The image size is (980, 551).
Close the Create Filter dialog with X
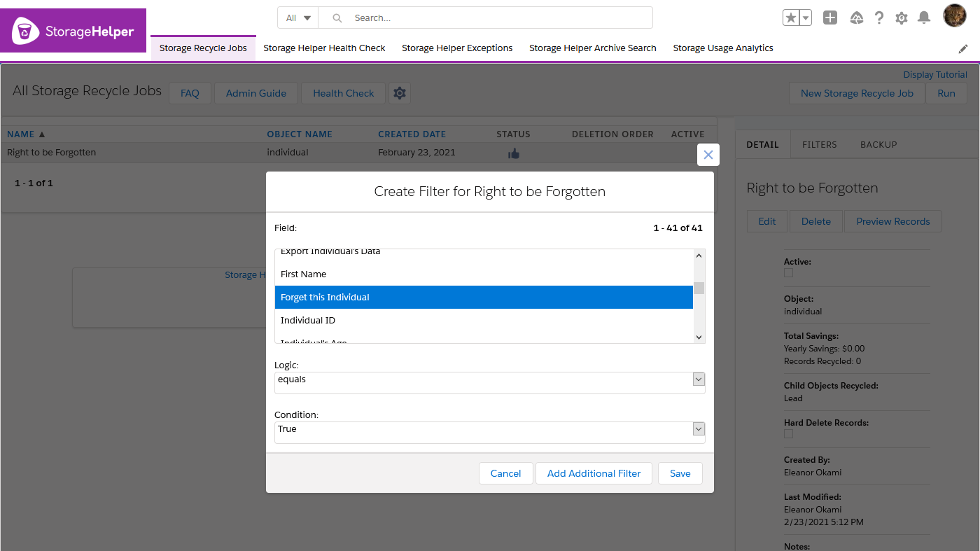(708, 155)
